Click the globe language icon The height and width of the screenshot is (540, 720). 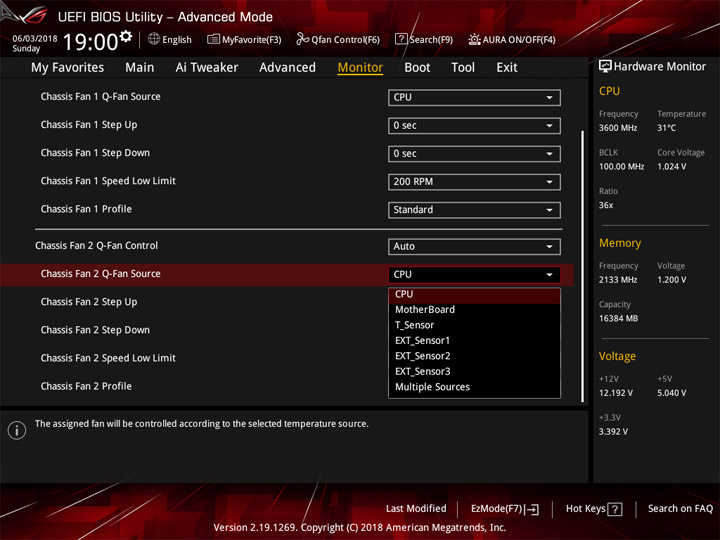click(154, 39)
